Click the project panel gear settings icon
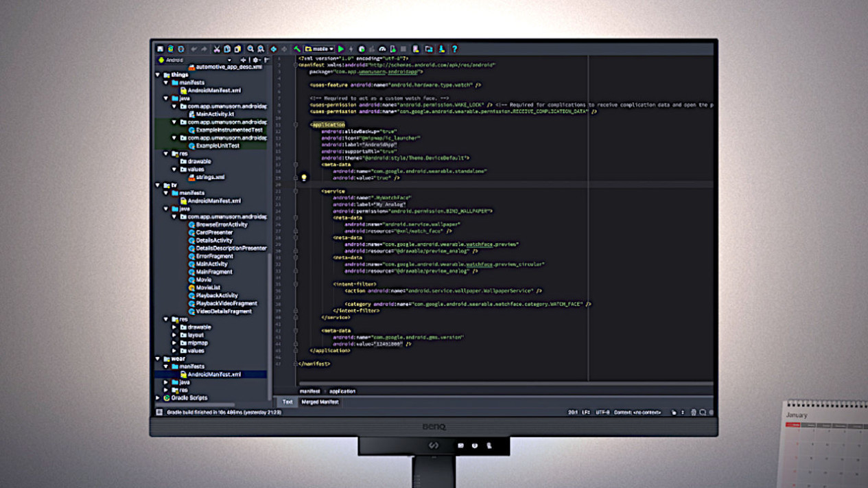868x488 pixels. tap(256, 60)
